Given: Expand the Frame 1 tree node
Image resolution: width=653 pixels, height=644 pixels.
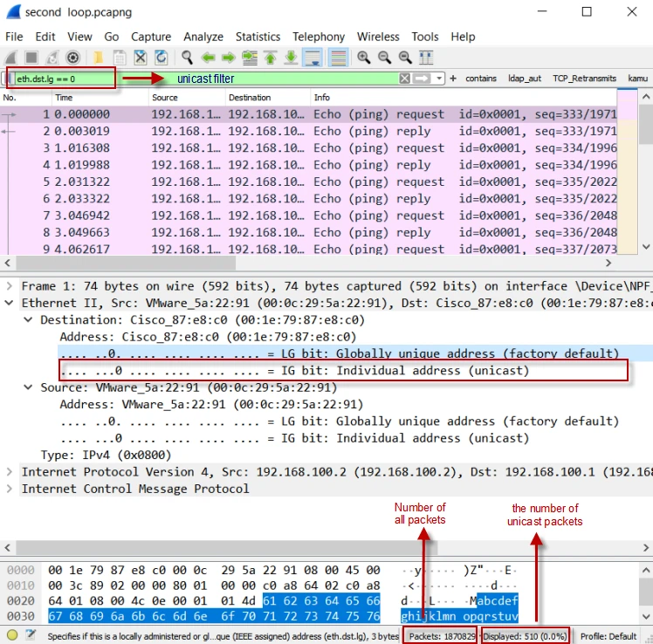Looking at the screenshot, I should pyautogui.click(x=10, y=286).
